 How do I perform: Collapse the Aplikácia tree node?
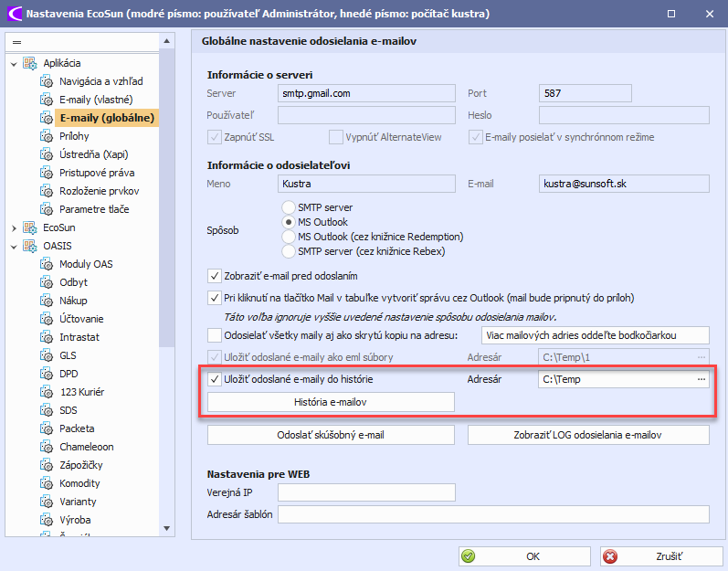point(14,63)
